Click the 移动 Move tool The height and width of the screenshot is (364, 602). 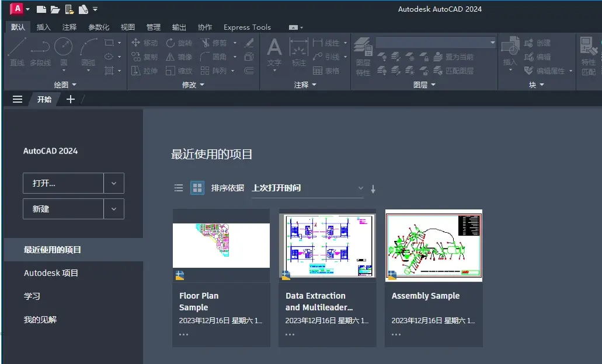tap(144, 43)
